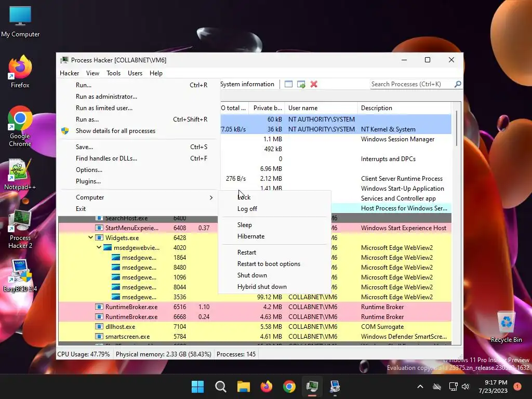Click Process Hacker taskbar icon
The width and height of the screenshot is (532, 399).
point(312,387)
